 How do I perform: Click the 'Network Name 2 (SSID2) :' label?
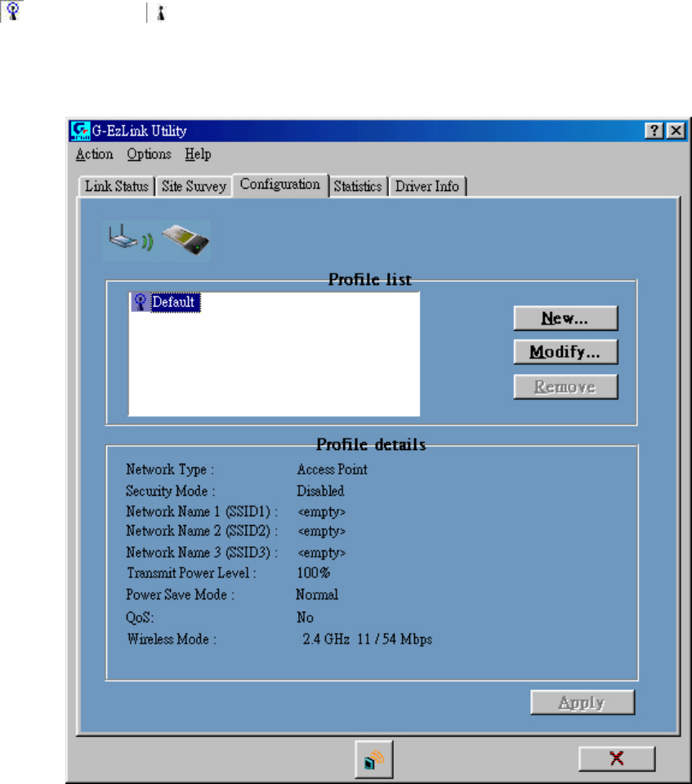tap(202, 531)
